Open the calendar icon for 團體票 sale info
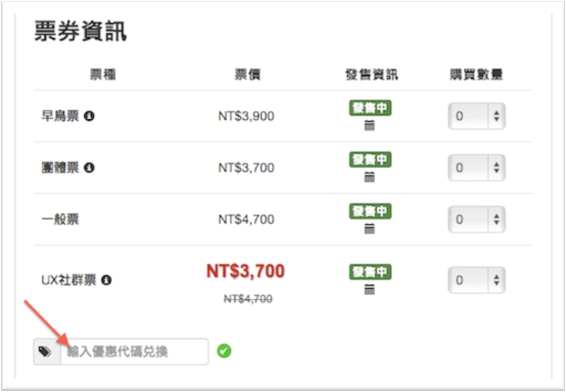566x392 pixels. pyautogui.click(x=370, y=178)
